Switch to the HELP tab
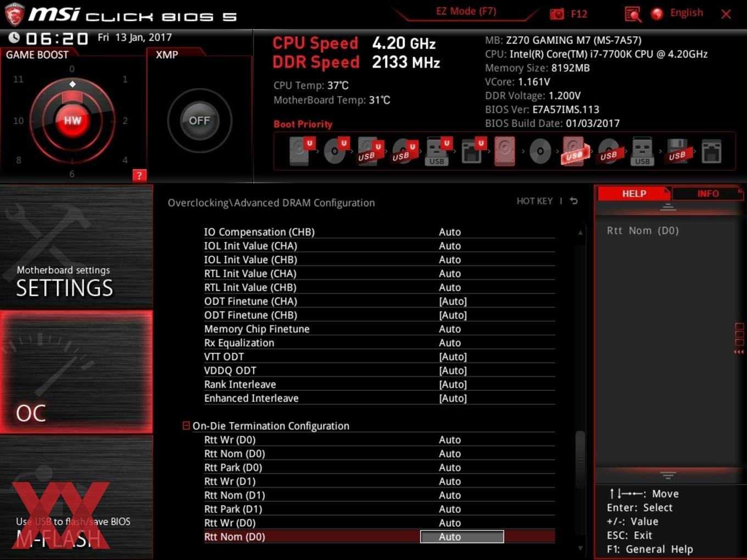The height and width of the screenshot is (560, 747). (633, 193)
